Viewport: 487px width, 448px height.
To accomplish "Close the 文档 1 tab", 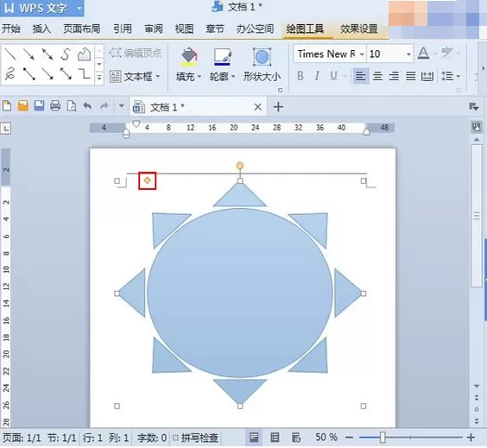I will [x=257, y=107].
